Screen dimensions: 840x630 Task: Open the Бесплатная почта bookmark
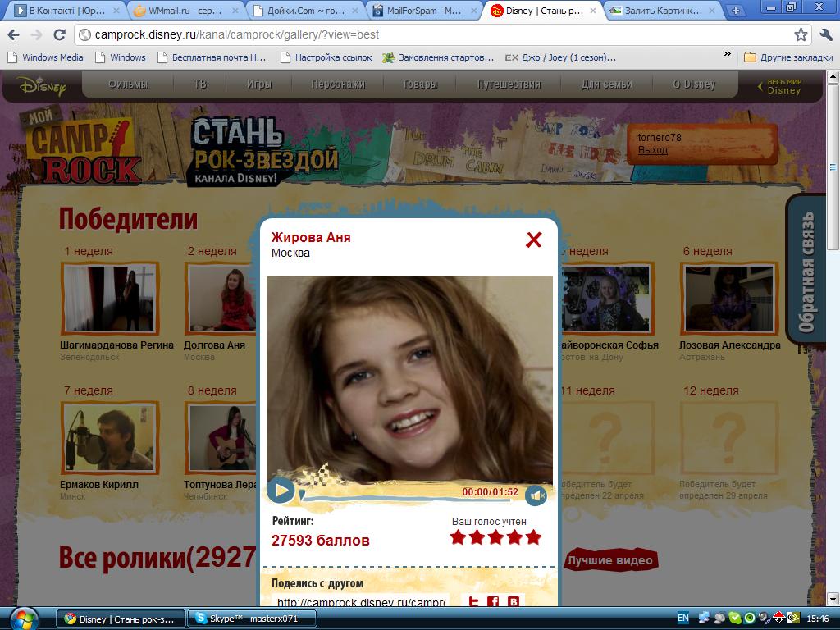(x=212, y=57)
